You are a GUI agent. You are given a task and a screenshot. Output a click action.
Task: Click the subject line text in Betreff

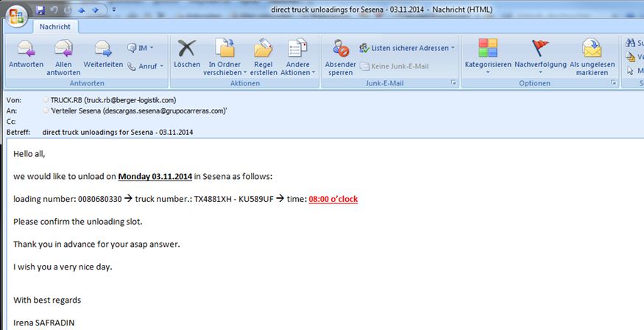click(x=118, y=133)
